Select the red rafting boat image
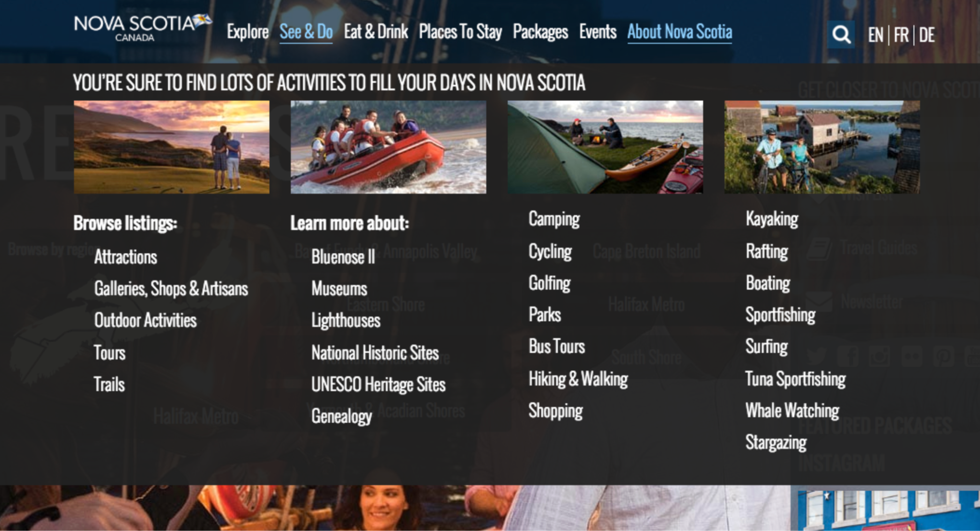 388,147
